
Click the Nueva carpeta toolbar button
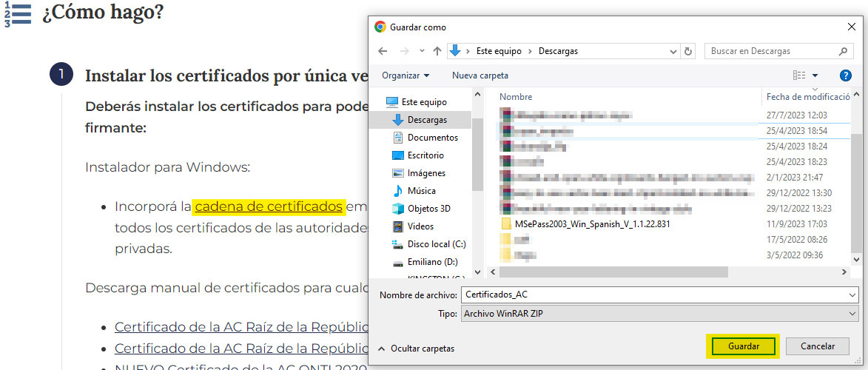(480, 75)
